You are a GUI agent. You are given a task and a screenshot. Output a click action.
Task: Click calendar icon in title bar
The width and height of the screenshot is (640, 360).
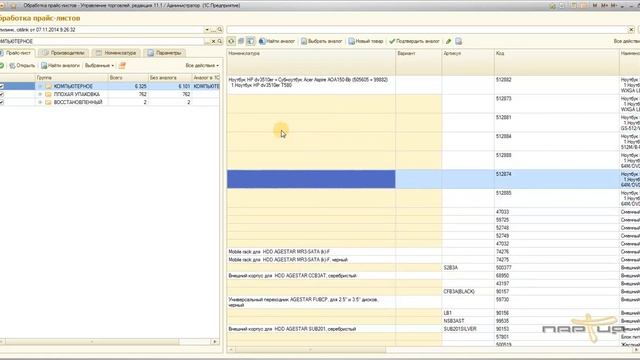click(x=584, y=5)
